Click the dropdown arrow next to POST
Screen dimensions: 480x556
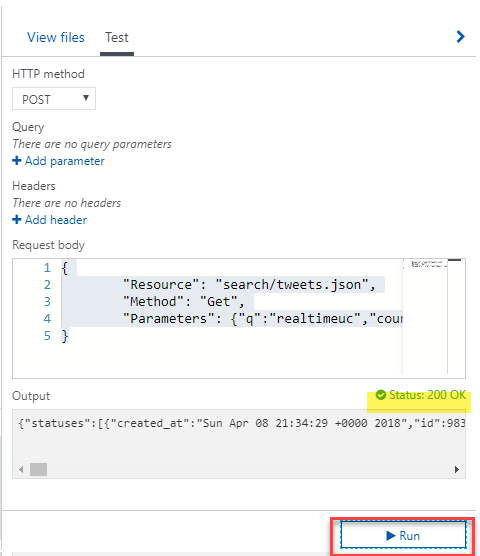click(x=86, y=98)
